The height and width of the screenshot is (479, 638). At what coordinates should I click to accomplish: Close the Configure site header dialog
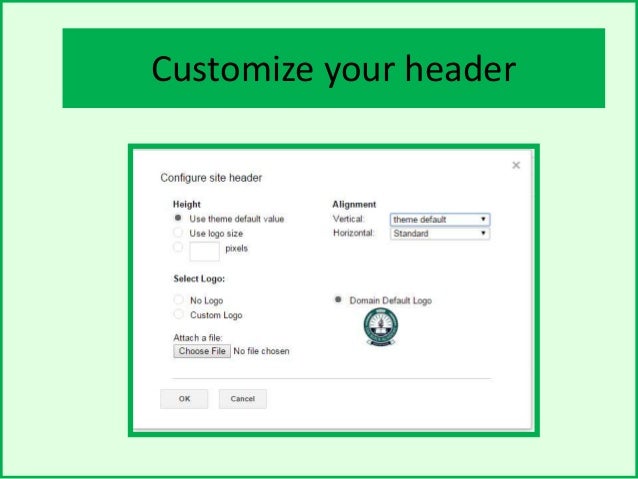[516, 165]
